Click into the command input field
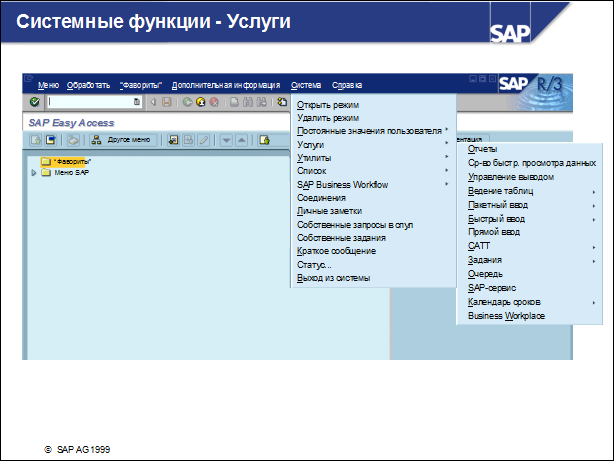This screenshot has height=461, width=614. pyautogui.click(x=90, y=102)
